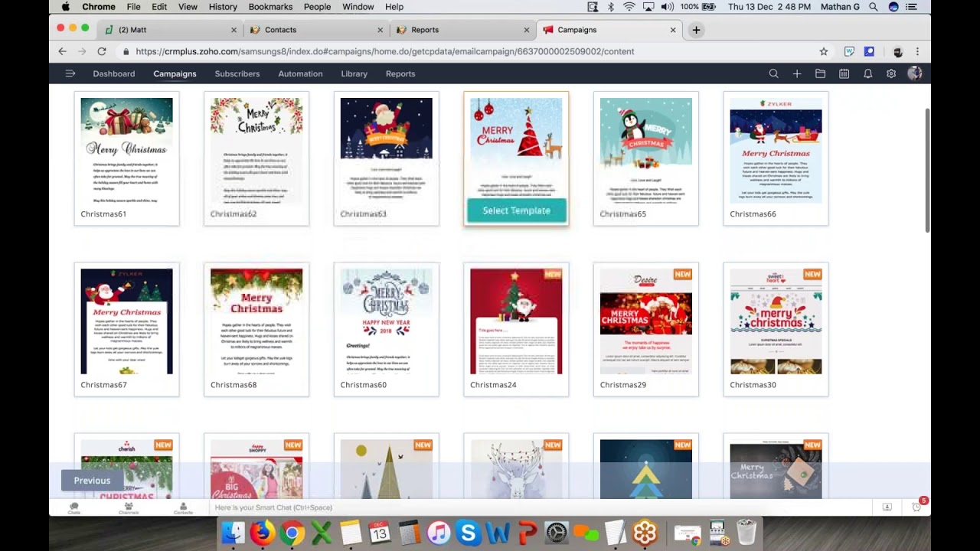The image size is (980, 551).
Task: Bookmark this page with the star icon
Action: (824, 51)
